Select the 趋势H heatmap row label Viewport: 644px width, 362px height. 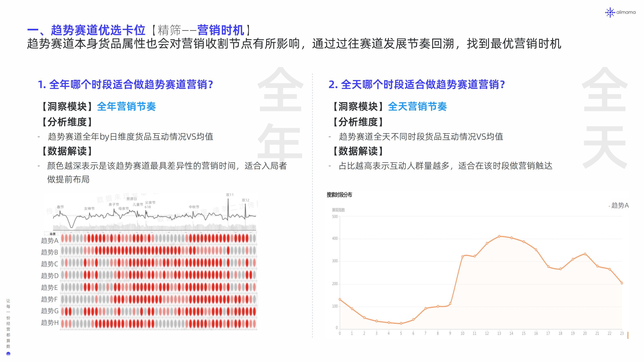click(x=49, y=323)
